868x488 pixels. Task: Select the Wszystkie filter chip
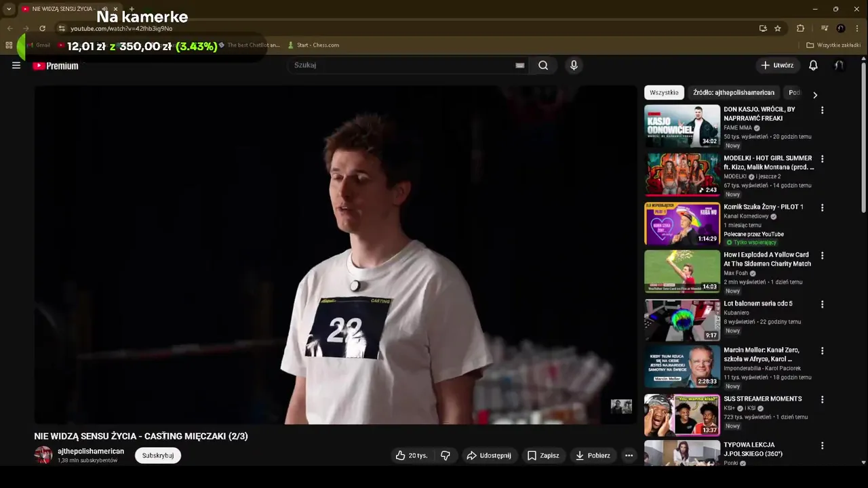(x=664, y=93)
